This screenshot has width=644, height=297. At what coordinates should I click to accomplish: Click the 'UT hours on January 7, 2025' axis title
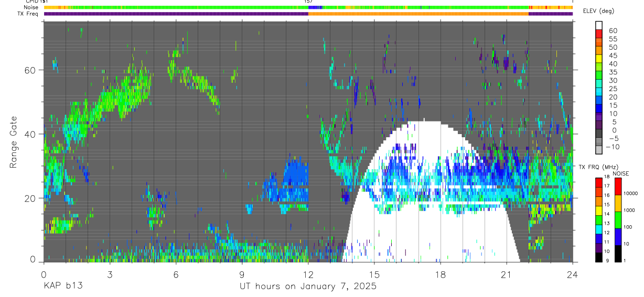click(x=308, y=287)
